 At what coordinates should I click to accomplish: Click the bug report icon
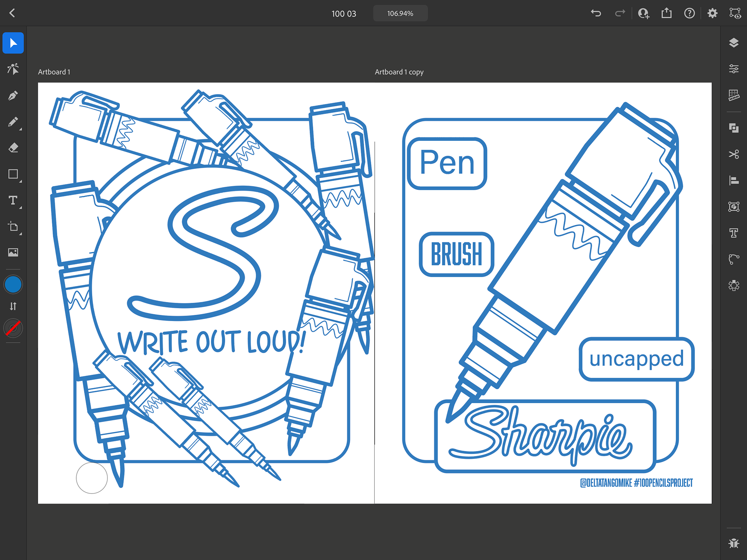[734, 543]
